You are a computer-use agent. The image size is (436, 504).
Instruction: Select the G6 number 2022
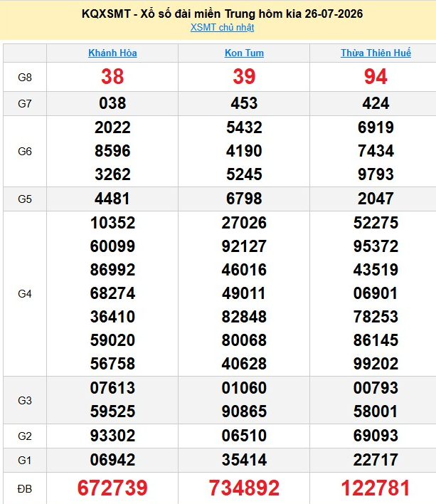[112, 127]
